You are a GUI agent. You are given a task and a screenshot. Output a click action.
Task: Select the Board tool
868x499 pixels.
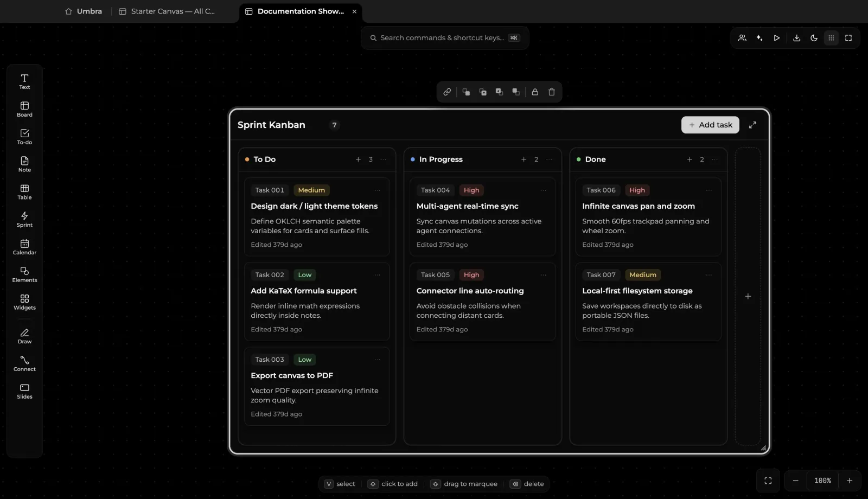click(x=24, y=109)
